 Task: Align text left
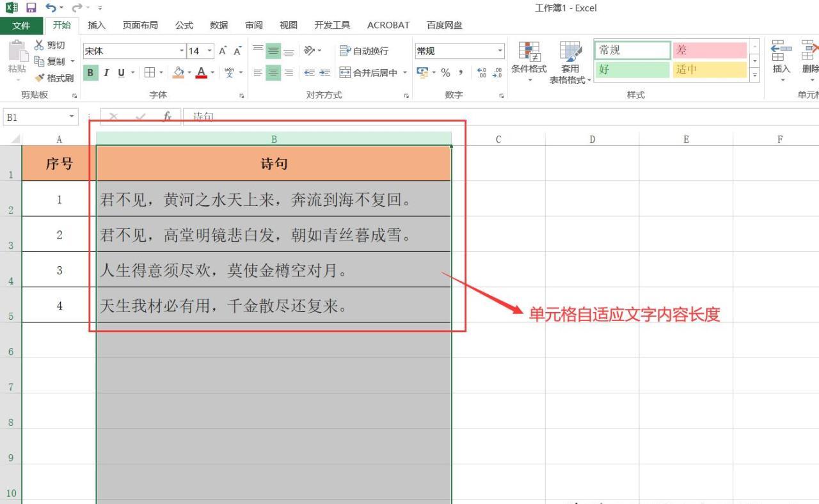click(x=258, y=72)
